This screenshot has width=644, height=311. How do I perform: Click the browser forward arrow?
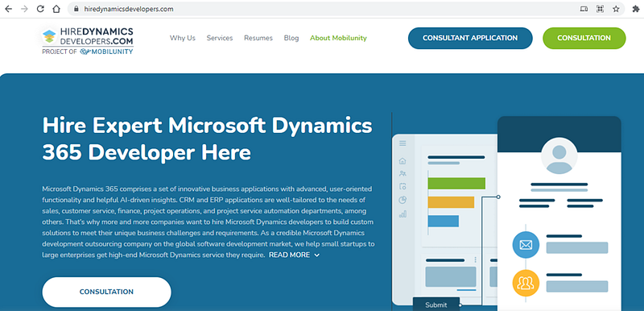(x=24, y=9)
